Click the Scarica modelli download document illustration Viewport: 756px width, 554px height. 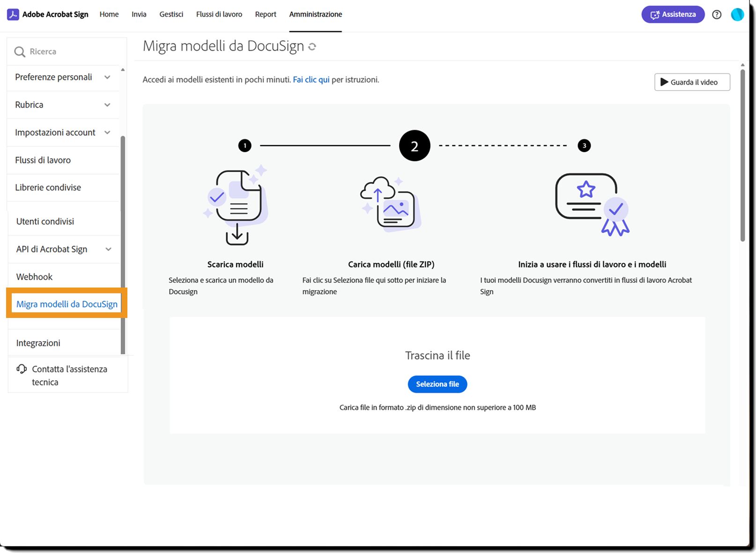coord(236,205)
